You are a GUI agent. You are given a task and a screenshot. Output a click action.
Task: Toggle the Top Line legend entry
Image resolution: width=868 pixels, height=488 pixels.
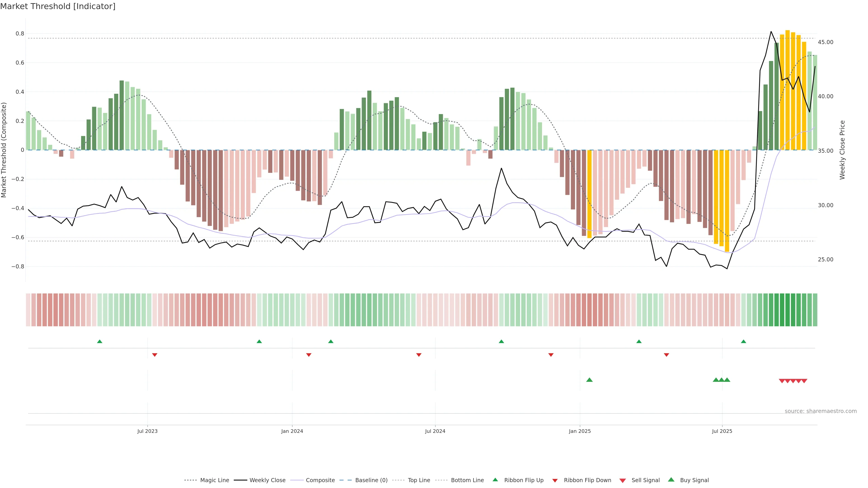[x=419, y=480]
